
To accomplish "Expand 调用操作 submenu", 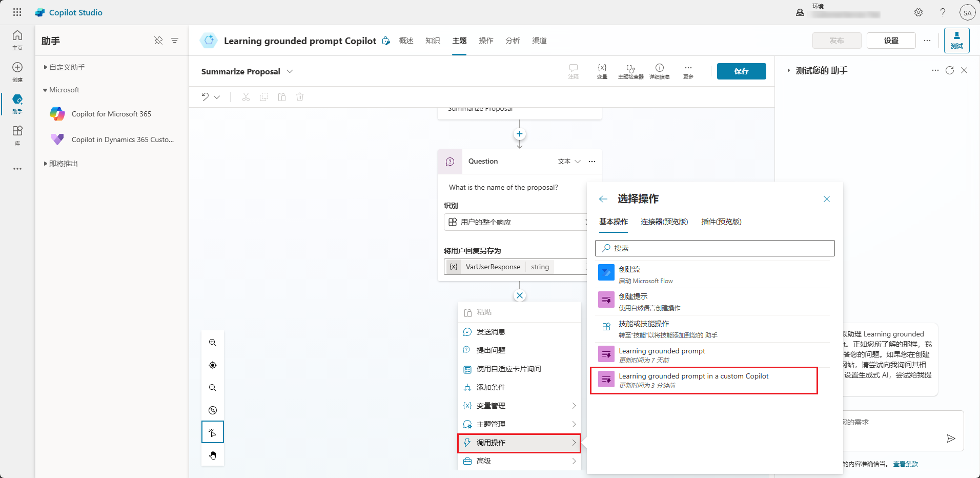I will pyautogui.click(x=520, y=443).
